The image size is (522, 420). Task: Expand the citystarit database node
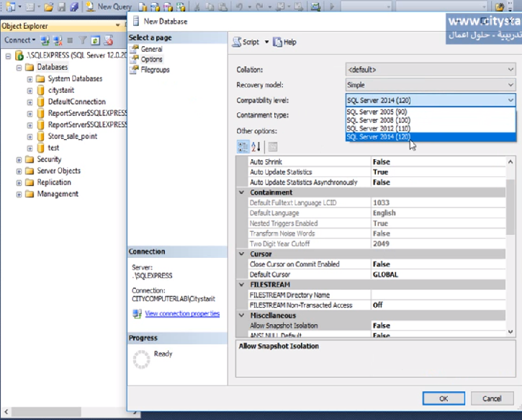coord(30,91)
